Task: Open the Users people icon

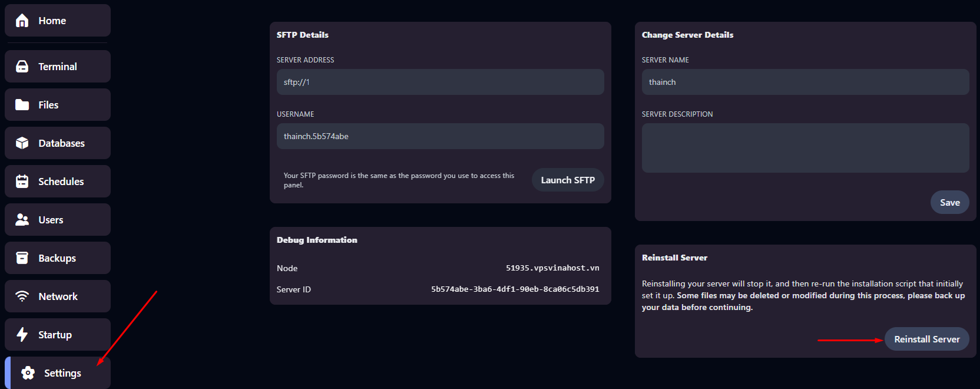Action: tap(22, 220)
